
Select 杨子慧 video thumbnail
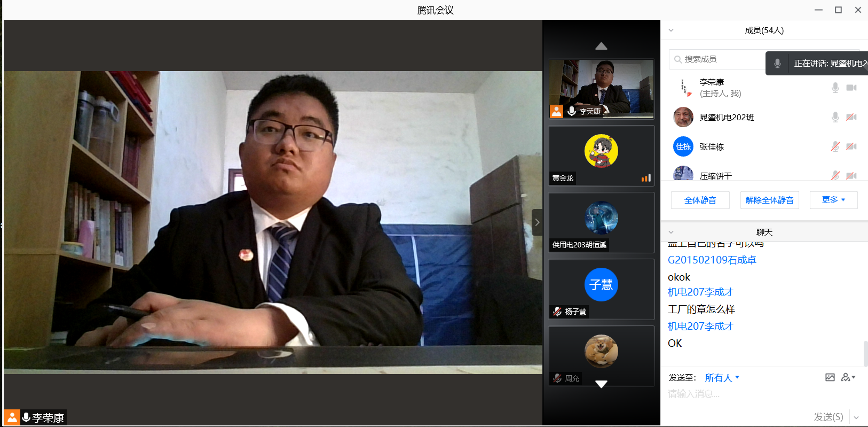[601, 289]
